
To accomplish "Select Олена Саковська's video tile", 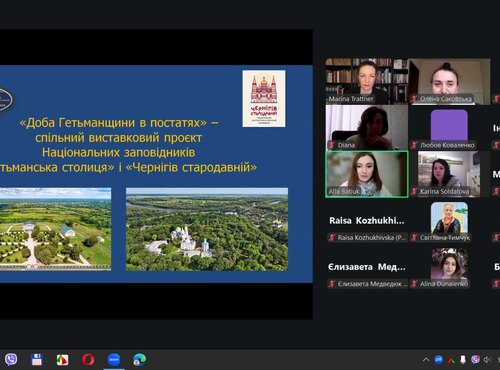I will (x=450, y=81).
